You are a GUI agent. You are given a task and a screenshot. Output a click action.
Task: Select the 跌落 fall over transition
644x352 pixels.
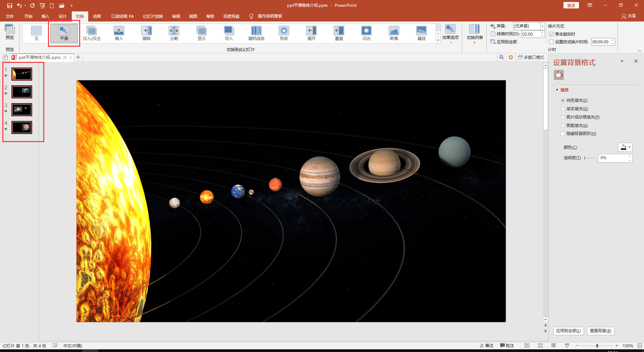[x=394, y=33]
